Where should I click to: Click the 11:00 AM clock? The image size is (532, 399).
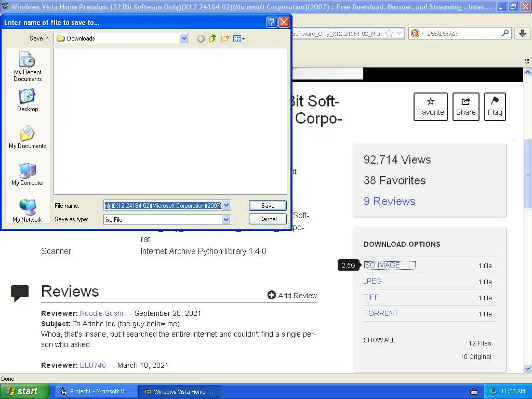click(513, 391)
